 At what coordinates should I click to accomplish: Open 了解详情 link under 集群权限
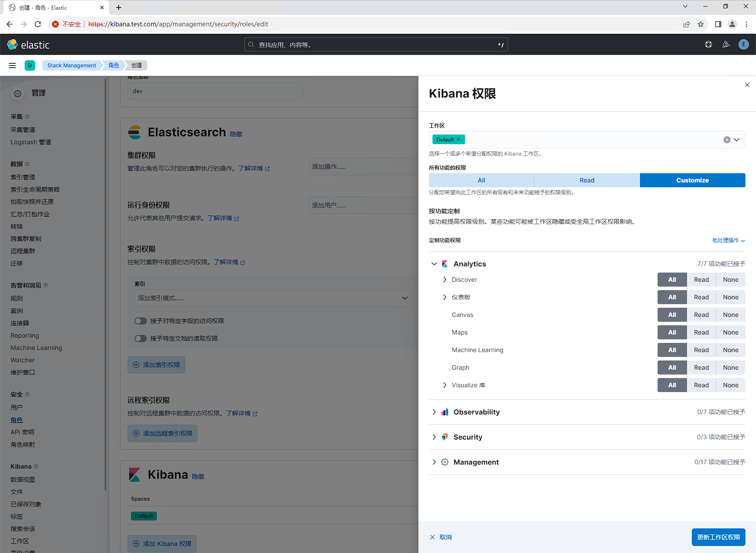[x=254, y=168]
